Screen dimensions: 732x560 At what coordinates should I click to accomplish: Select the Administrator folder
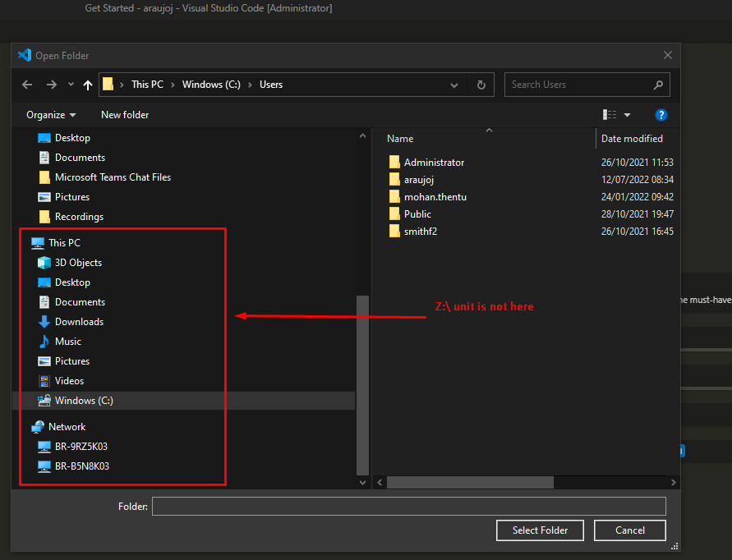click(434, 163)
